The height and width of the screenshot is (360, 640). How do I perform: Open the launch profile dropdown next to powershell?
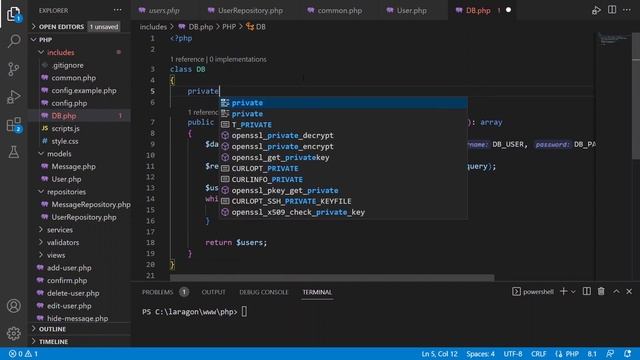[x=573, y=292]
